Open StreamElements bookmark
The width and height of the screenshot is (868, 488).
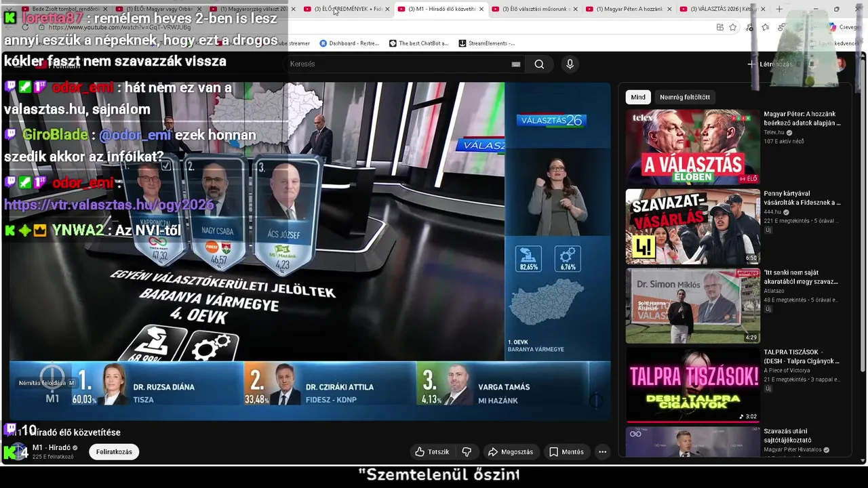(487, 43)
